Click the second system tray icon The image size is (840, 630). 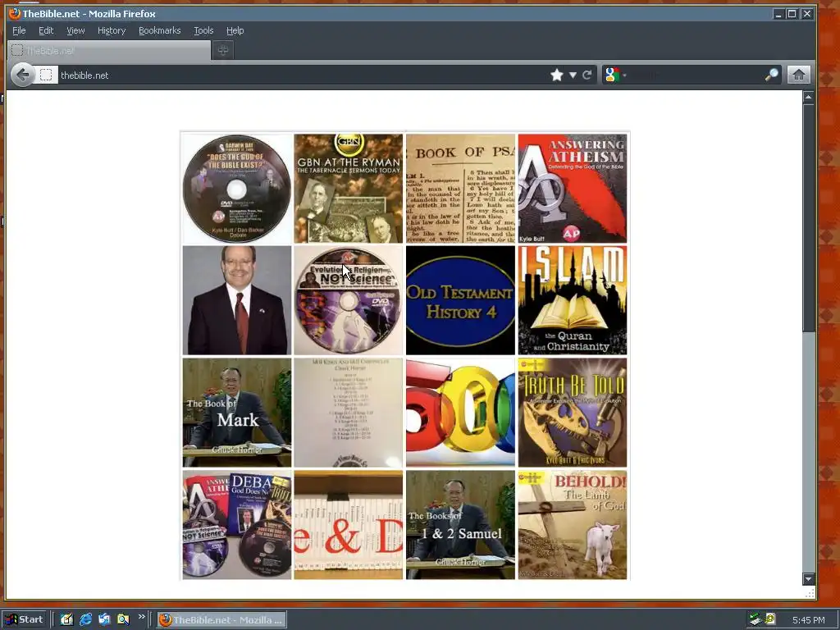pyautogui.click(x=770, y=619)
